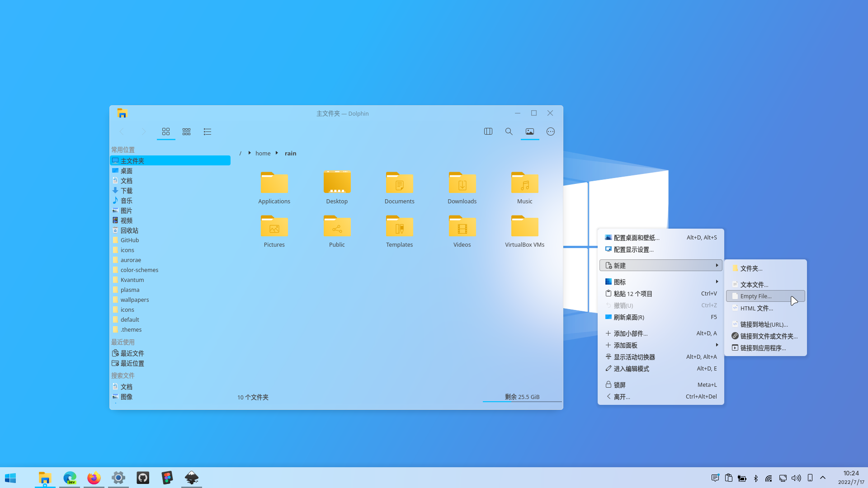Open the volume tray icon
868x488 pixels.
pos(796,478)
